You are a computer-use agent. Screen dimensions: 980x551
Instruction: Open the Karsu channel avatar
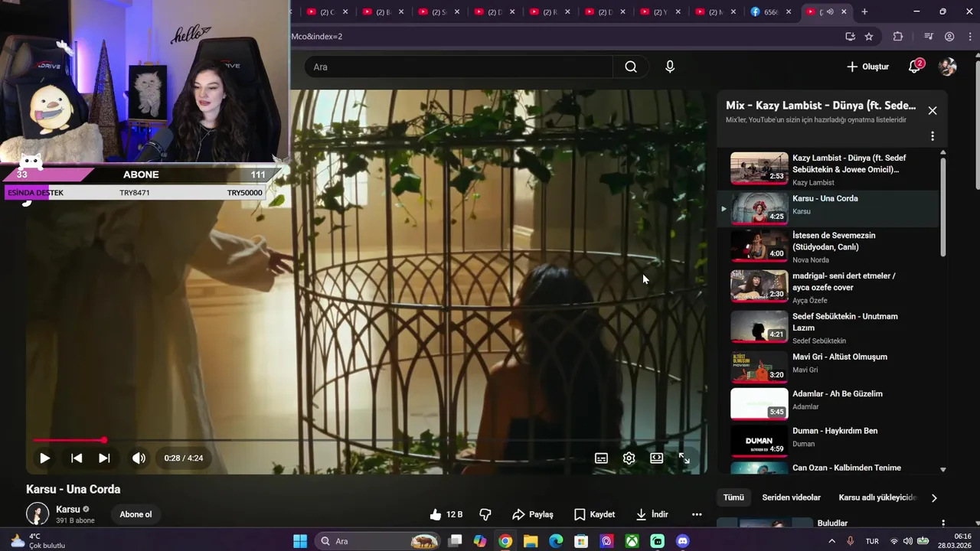coord(38,514)
